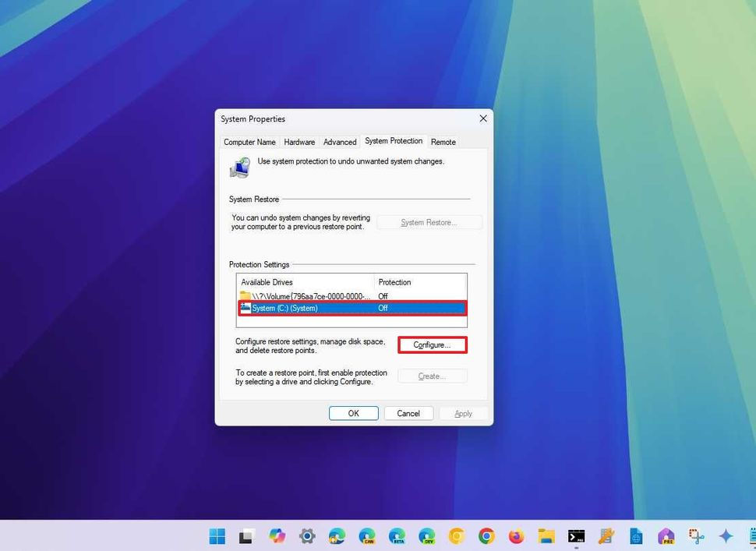This screenshot has width=756, height=551.
Task: Cancel the System Properties dialog
Action: click(408, 413)
